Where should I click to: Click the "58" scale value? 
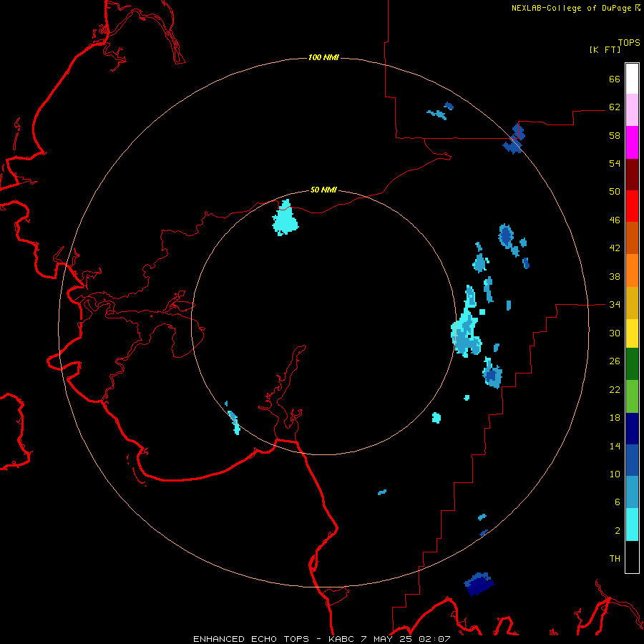(615, 135)
